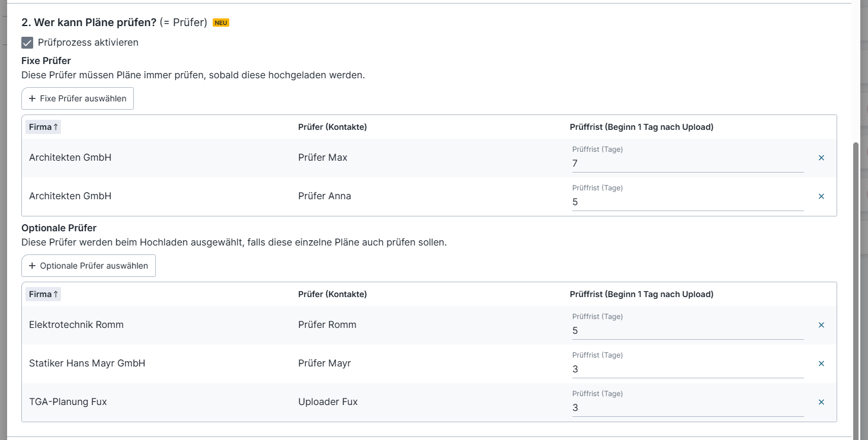Edit Prüffrist field for Prüfer Anna

pyautogui.click(x=687, y=202)
